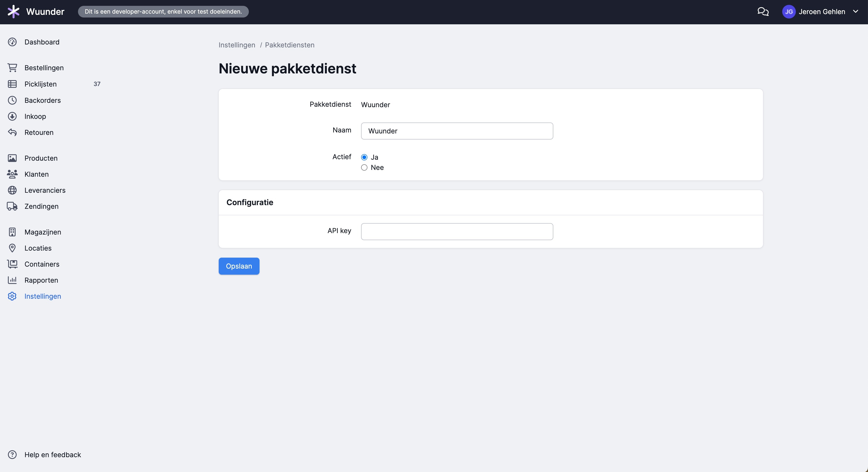Focus the Naam input field
Screen dimensions: 868x472
click(457, 131)
